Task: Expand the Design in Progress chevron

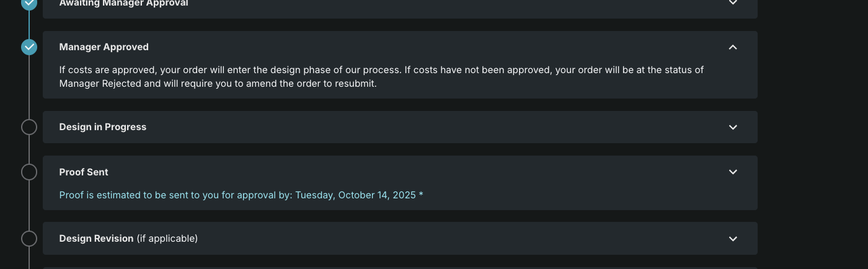Action: [x=733, y=127]
